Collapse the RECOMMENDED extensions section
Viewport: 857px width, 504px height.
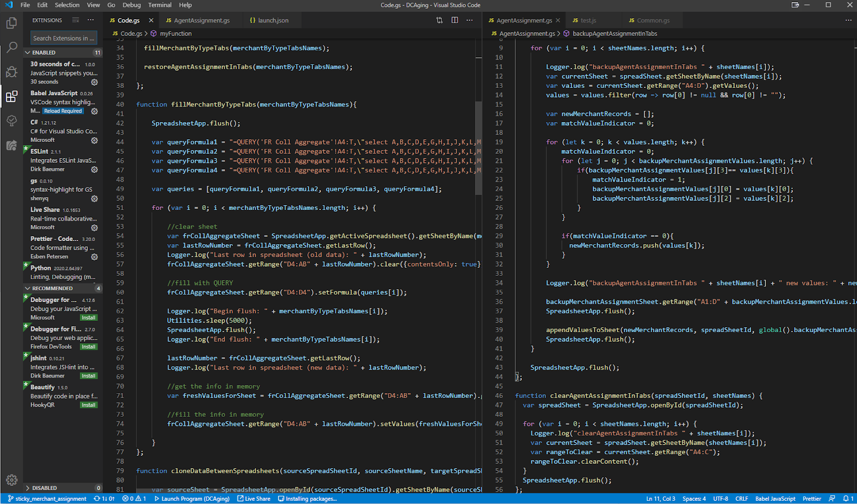point(63,288)
